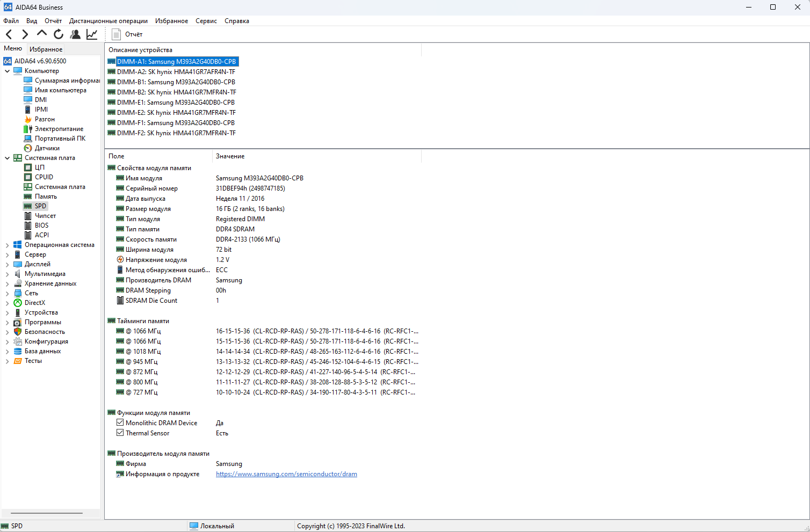Select DIMM-A1 Samsung module row

(172, 62)
